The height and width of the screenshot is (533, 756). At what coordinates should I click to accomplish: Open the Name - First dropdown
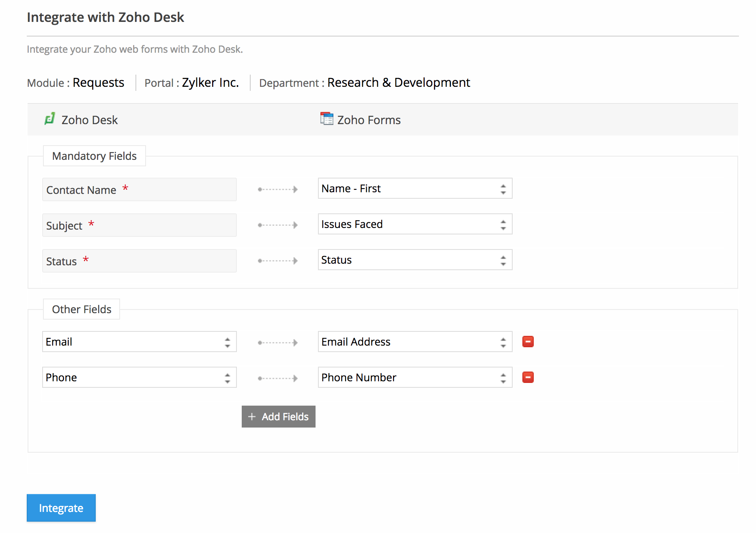(415, 189)
